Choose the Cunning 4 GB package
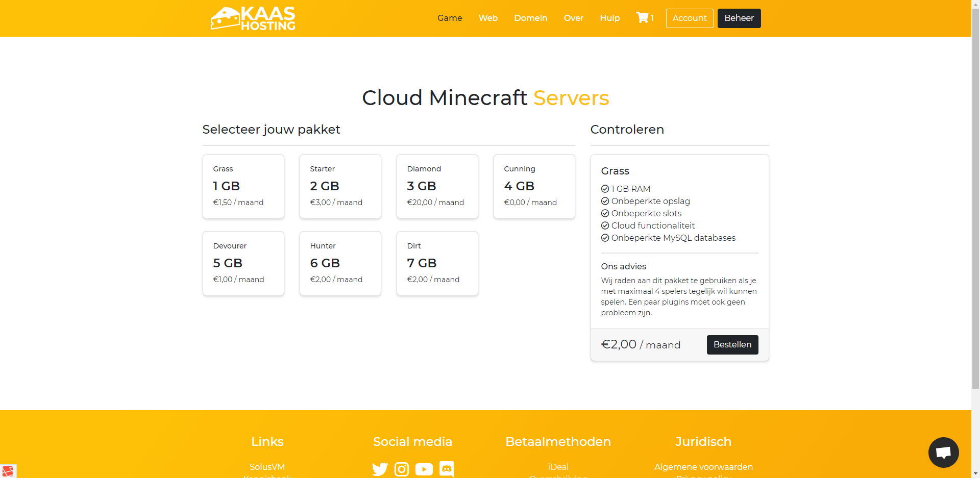 534,186
